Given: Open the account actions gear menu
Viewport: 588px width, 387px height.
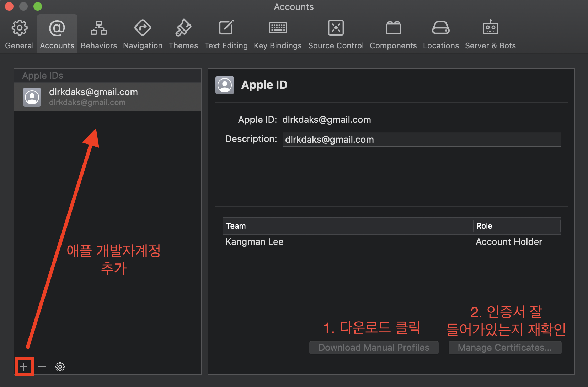Looking at the screenshot, I should (60, 367).
